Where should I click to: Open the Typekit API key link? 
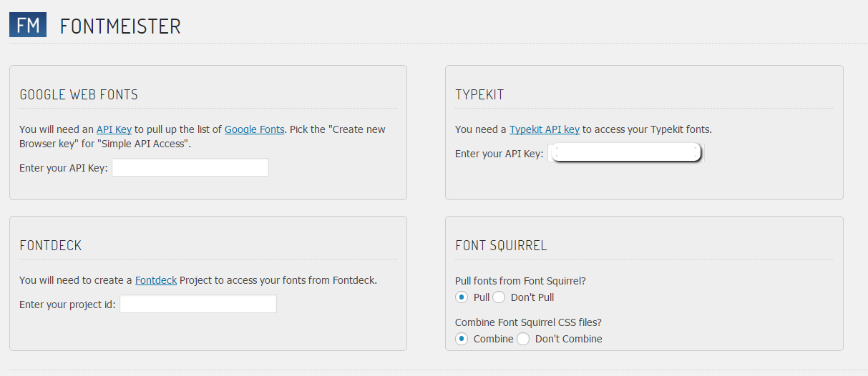545,129
